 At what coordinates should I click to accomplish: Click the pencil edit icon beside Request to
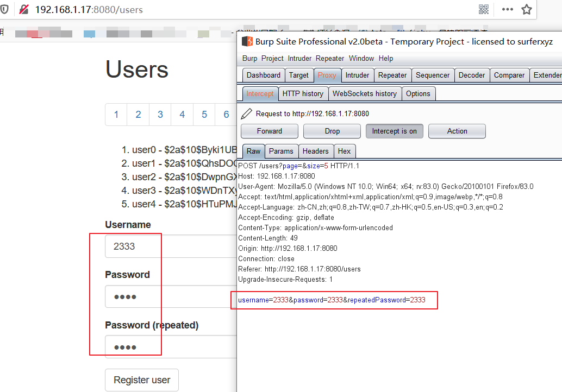246,114
